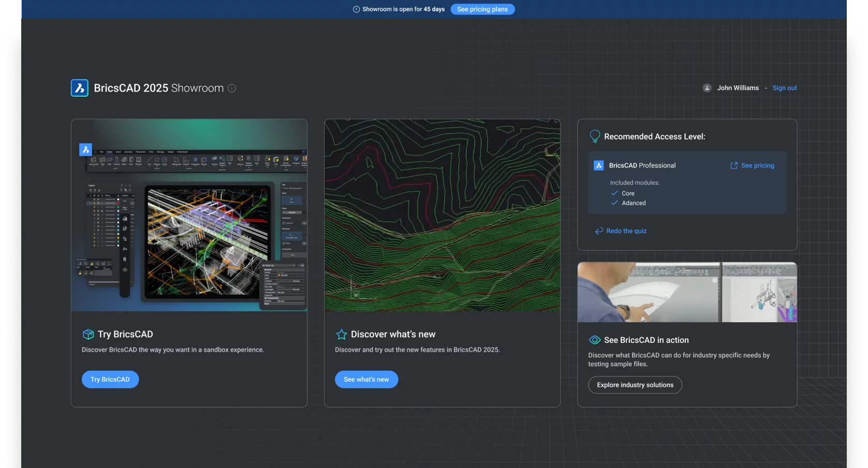Select Redo the quiz link

click(626, 231)
